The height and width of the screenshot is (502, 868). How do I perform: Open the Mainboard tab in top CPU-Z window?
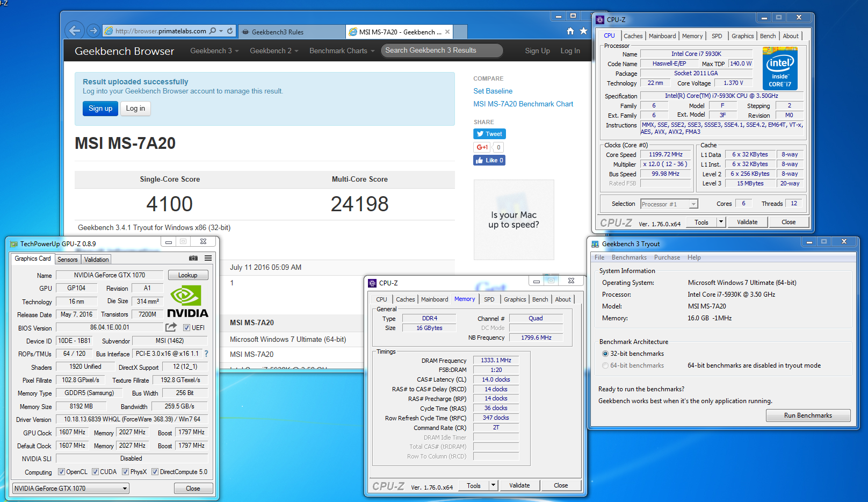[662, 36]
